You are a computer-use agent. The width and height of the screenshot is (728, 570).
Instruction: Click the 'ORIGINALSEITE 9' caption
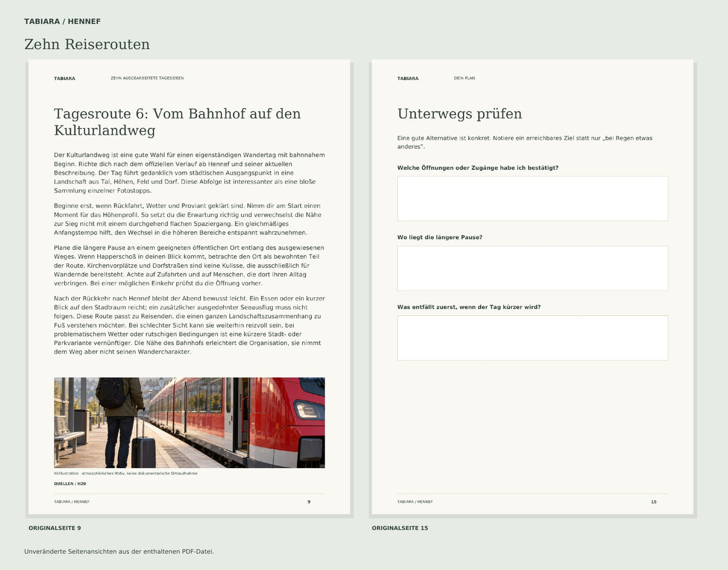click(x=55, y=528)
